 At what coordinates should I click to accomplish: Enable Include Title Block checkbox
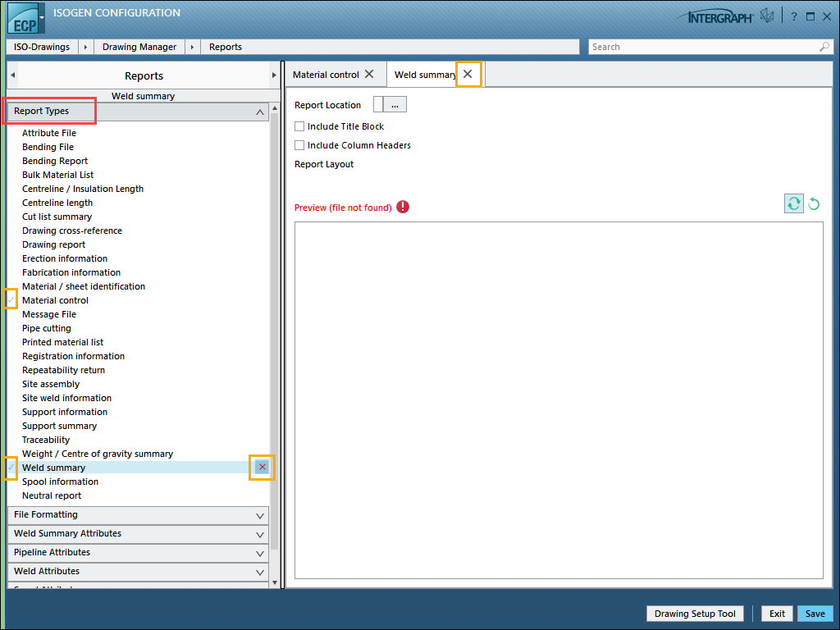click(299, 126)
